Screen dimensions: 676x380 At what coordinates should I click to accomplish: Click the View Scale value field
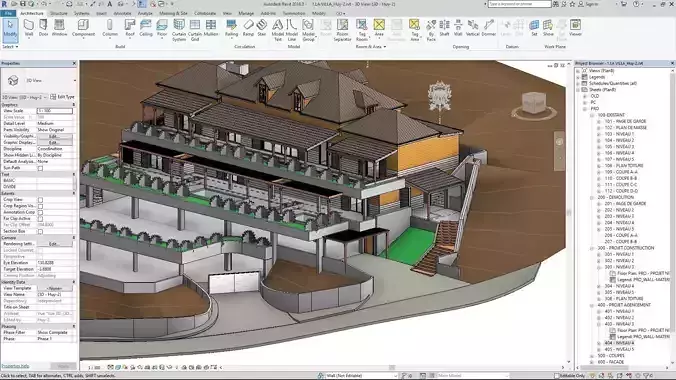[x=54, y=111]
